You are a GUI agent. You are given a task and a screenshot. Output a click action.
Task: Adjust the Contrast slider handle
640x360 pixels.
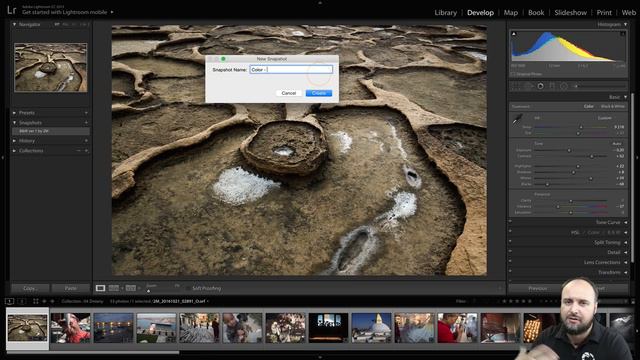592,156
